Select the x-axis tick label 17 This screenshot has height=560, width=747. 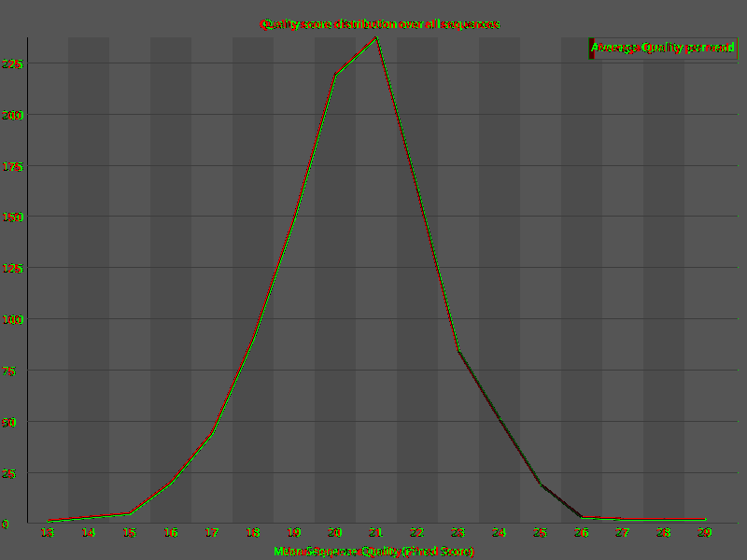pos(212,532)
